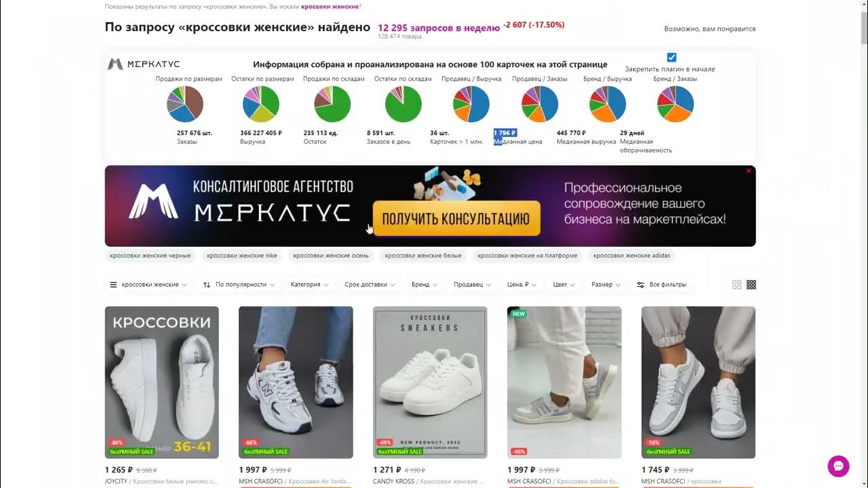Click the sort arrows icon by По популярности
This screenshot has width=868, height=488.
[207, 285]
